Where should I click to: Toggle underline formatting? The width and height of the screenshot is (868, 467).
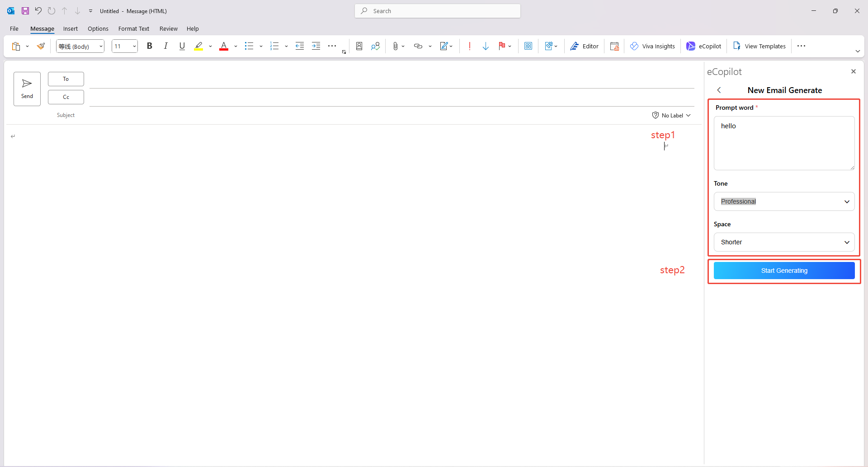point(182,46)
